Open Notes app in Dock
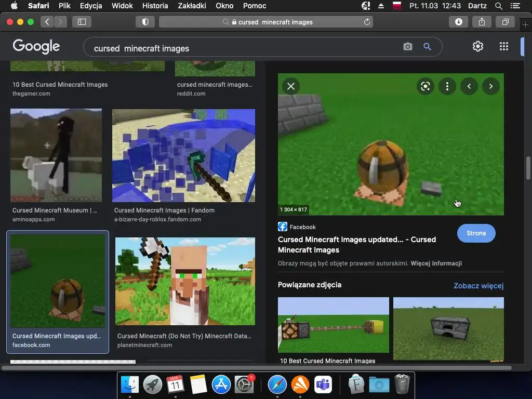The width and height of the screenshot is (532, 399). [198, 384]
